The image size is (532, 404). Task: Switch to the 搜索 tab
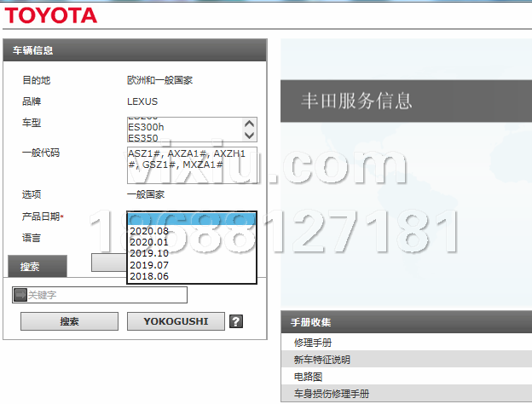30,267
